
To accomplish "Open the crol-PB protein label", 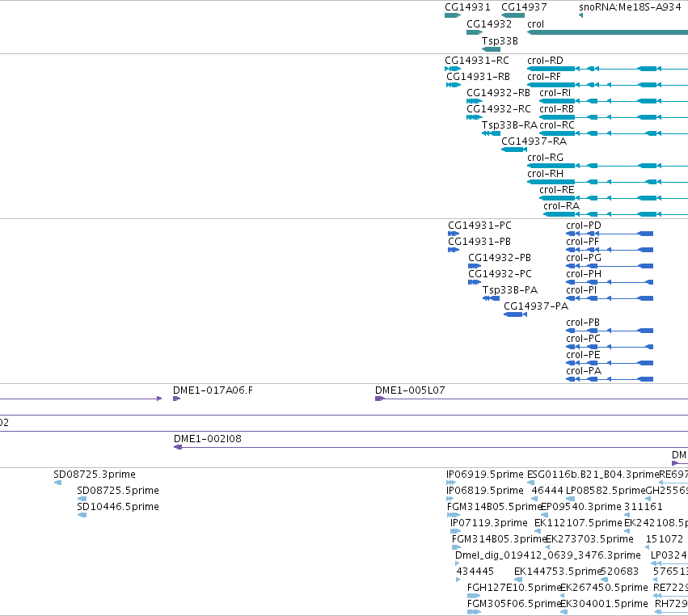I will (583, 323).
